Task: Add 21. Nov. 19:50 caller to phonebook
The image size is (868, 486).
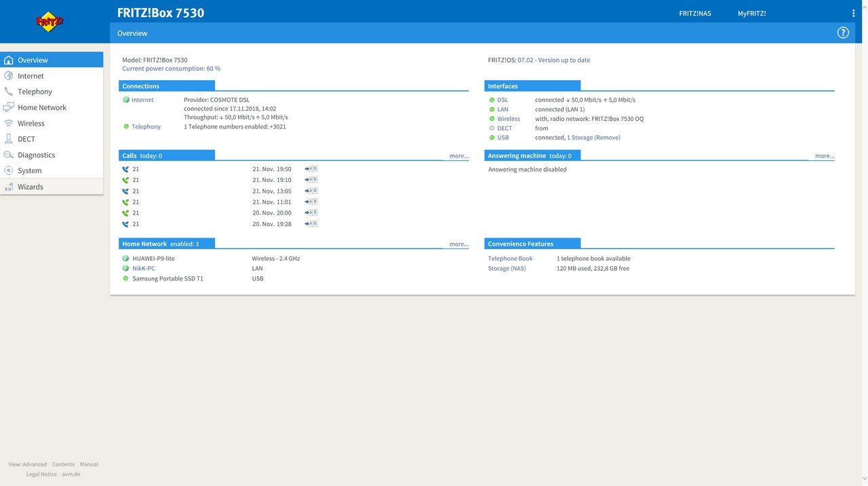Action: (x=311, y=169)
